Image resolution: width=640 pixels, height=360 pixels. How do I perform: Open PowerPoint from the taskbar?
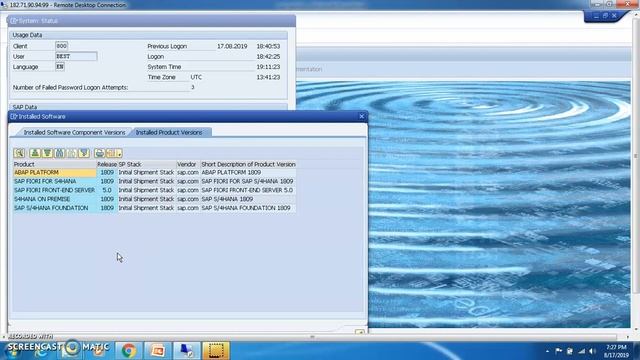coord(158,350)
